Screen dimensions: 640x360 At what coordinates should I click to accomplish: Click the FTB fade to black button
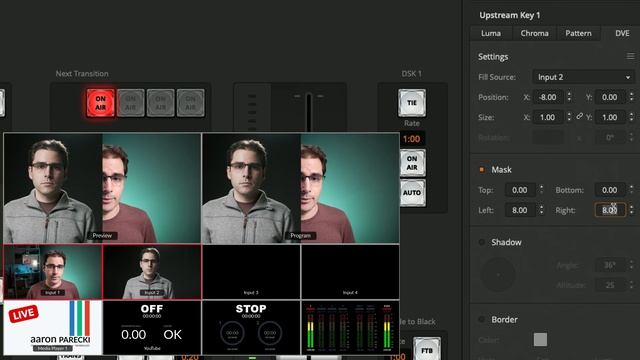pyautogui.click(x=427, y=349)
